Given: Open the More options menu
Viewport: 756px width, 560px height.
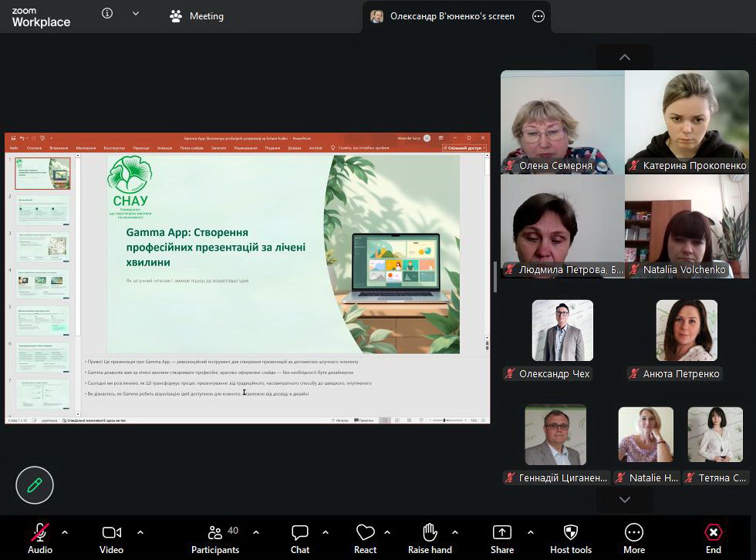Looking at the screenshot, I should [x=634, y=533].
